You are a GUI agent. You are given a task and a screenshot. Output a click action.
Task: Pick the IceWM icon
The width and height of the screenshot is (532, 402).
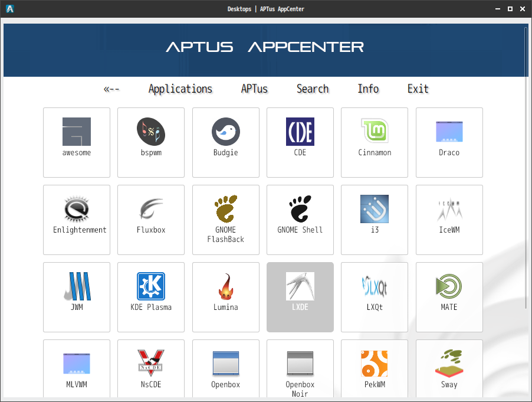(449, 209)
